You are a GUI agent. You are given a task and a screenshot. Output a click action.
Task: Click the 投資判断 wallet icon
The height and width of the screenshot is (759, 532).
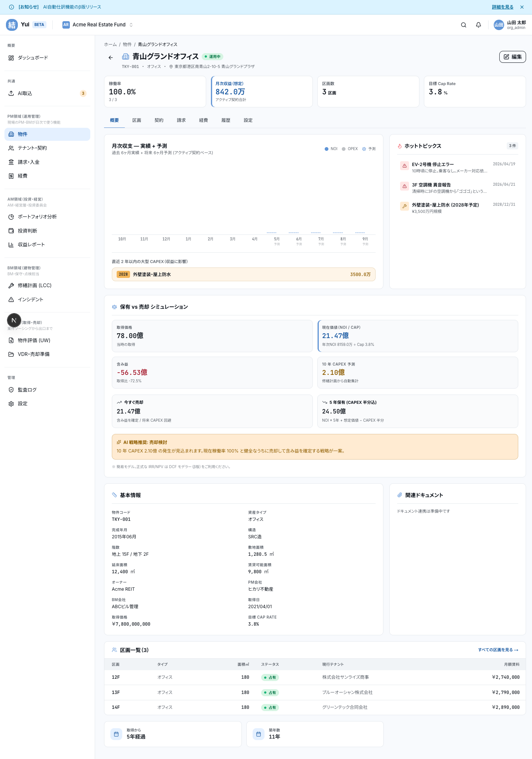pos(11,231)
